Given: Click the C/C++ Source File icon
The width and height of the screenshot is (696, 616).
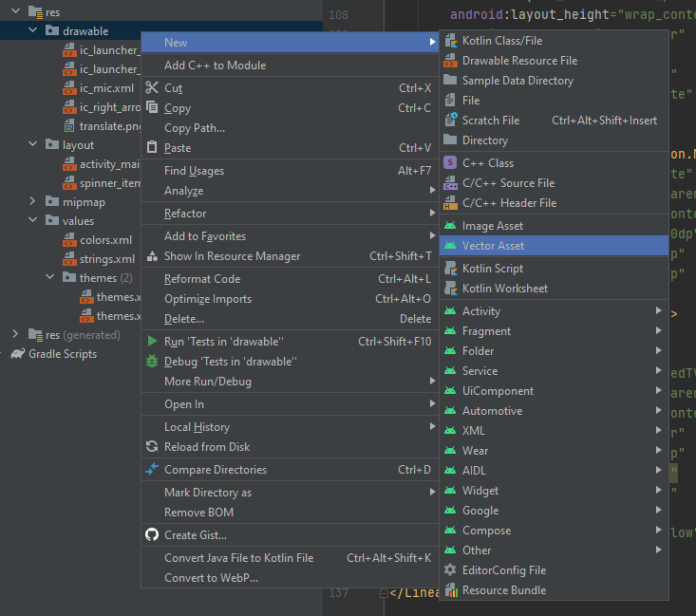Looking at the screenshot, I should coord(450,183).
